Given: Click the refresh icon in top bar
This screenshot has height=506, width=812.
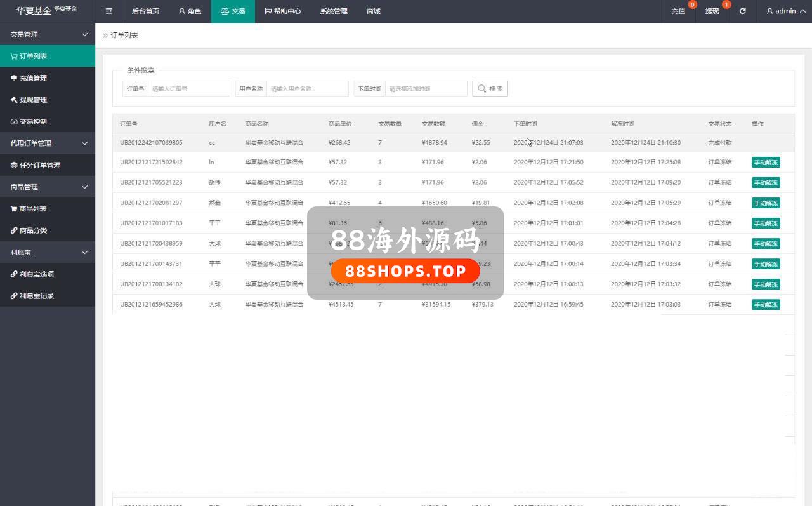Looking at the screenshot, I should [x=743, y=11].
